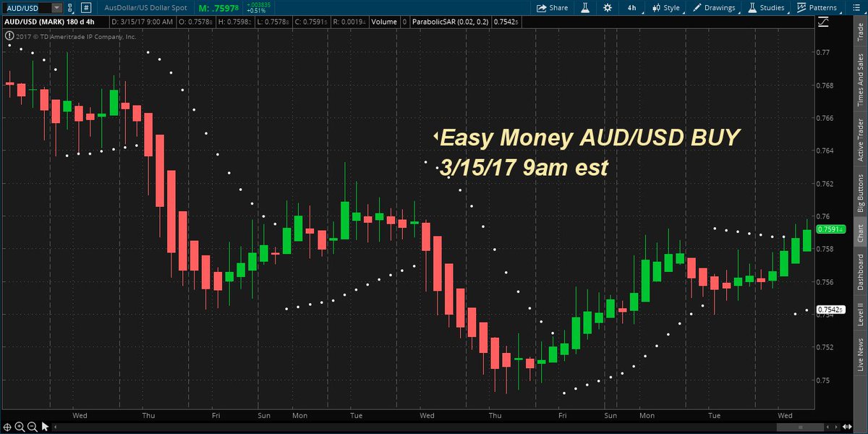Click the zoom out magnifier icon
868x434 pixels.
coord(33,427)
